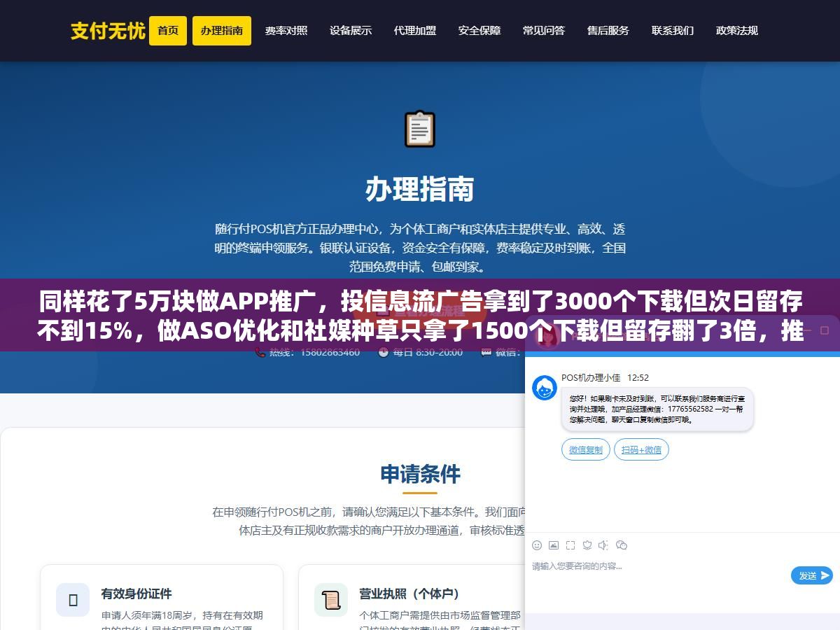Toggle the chat sound speaker icon
Image resolution: width=840 pixels, height=630 pixels.
point(604,545)
